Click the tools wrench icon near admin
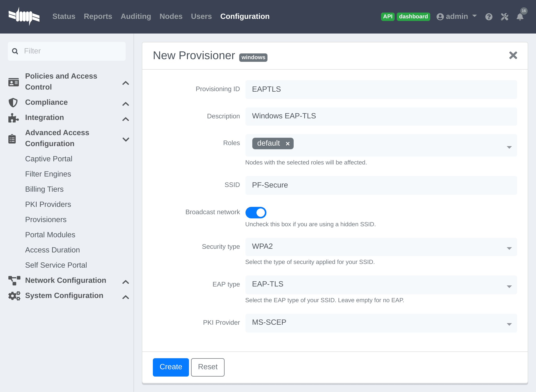The width and height of the screenshot is (536, 392). (504, 16)
